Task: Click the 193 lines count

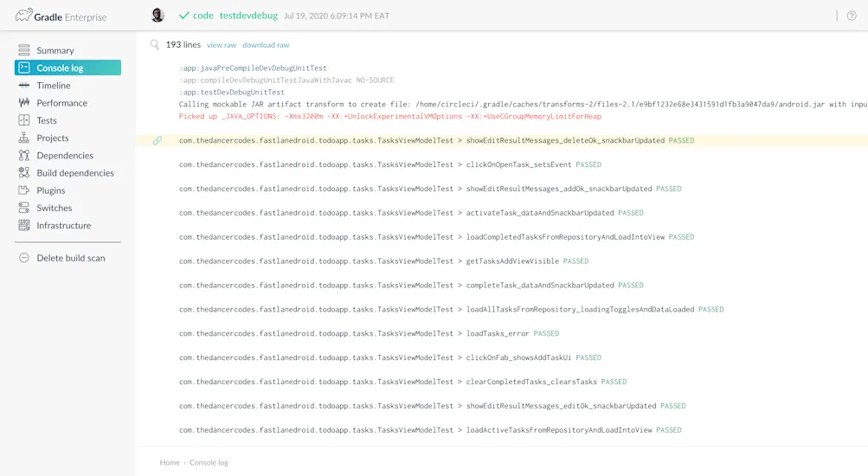Action: [183, 44]
